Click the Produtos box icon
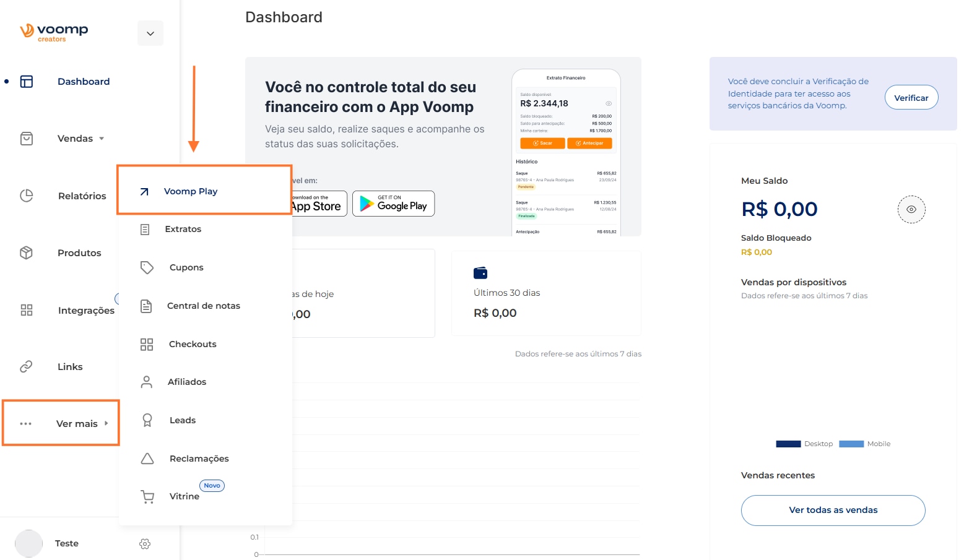 pos(26,252)
